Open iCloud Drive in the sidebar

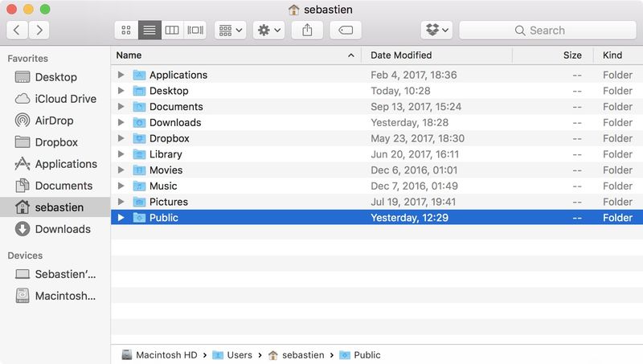(x=55, y=99)
